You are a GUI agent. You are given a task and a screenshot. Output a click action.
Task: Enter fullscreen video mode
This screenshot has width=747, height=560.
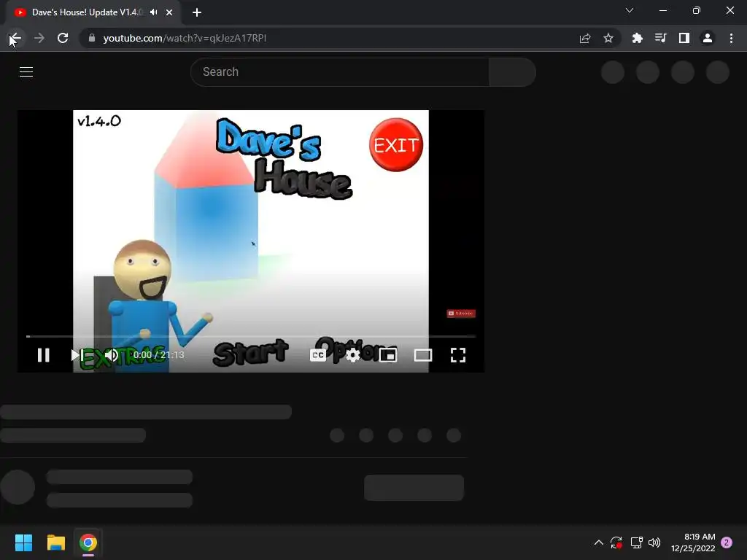[458, 355]
